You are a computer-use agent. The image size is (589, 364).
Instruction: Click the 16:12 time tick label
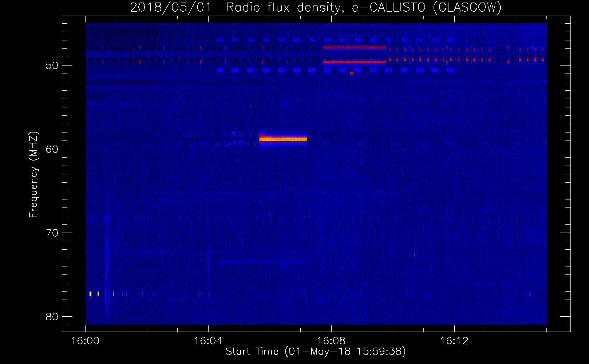454,341
